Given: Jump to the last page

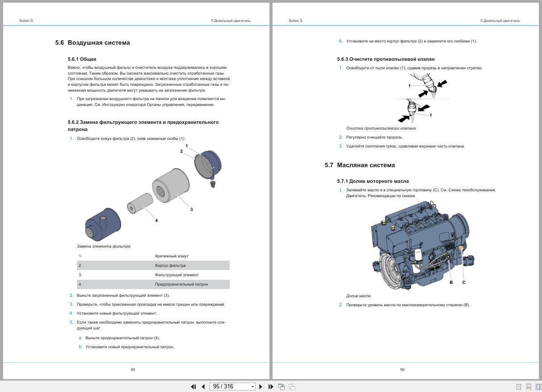Looking at the screenshot, I should pyautogui.click(x=270, y=386).
